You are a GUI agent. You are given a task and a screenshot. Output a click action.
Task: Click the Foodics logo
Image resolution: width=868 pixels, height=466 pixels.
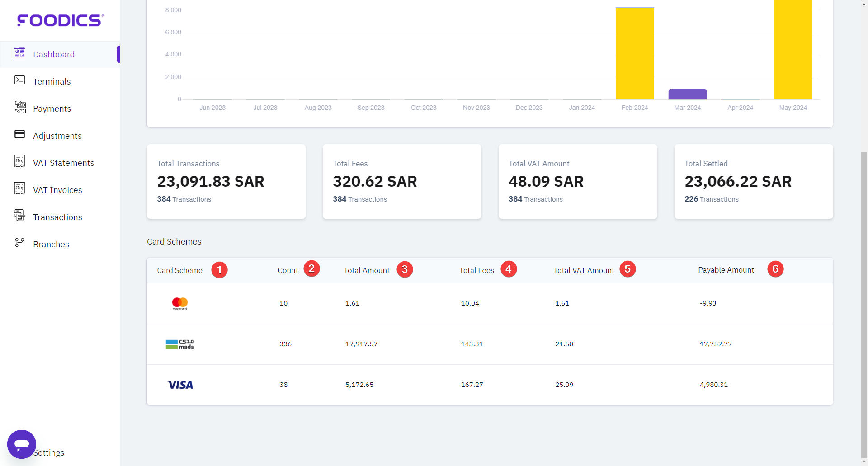59,20
